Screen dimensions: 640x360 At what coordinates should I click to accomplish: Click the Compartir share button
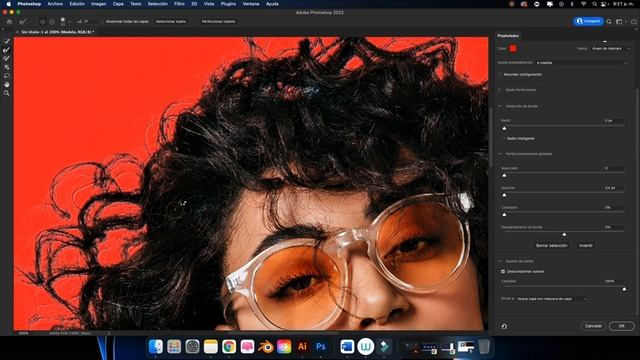pyautogui.click(x=588, y=21)
